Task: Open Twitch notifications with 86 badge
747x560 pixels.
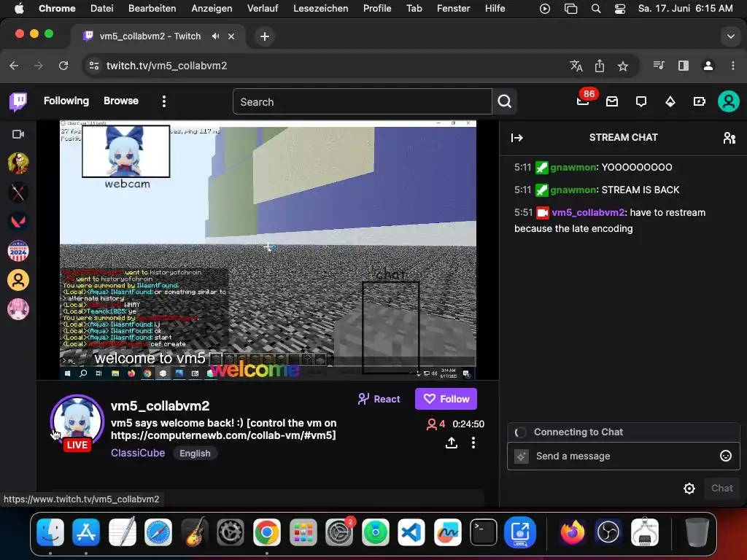Action: [583, 101]
